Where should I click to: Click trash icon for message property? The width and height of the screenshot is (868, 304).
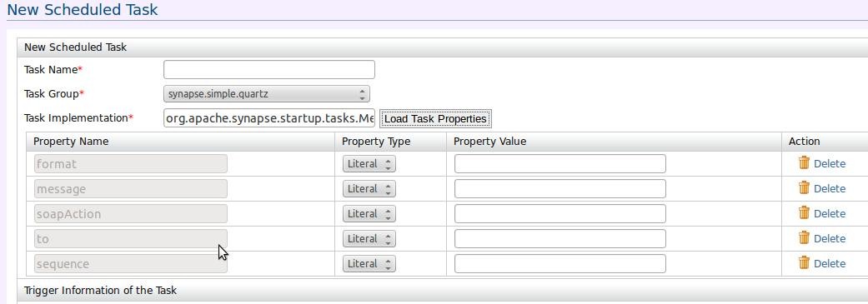(x=804, y=187)
